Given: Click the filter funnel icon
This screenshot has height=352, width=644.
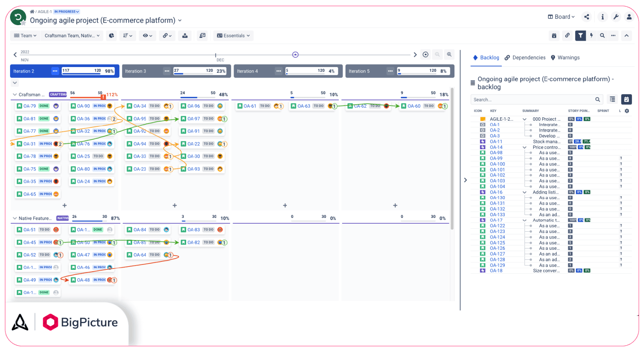Looking at the screenshot, I should point(580,36).
